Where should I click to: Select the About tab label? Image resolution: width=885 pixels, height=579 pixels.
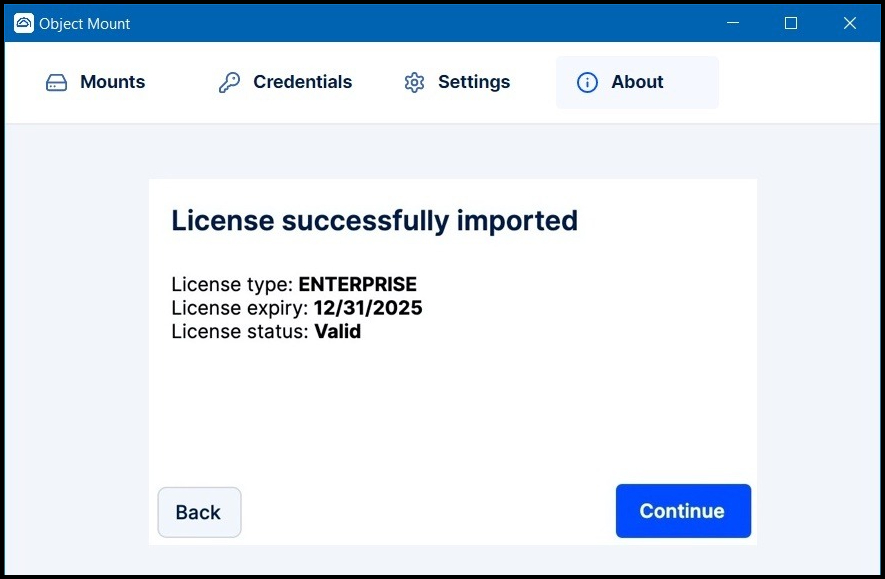point(637,83)
